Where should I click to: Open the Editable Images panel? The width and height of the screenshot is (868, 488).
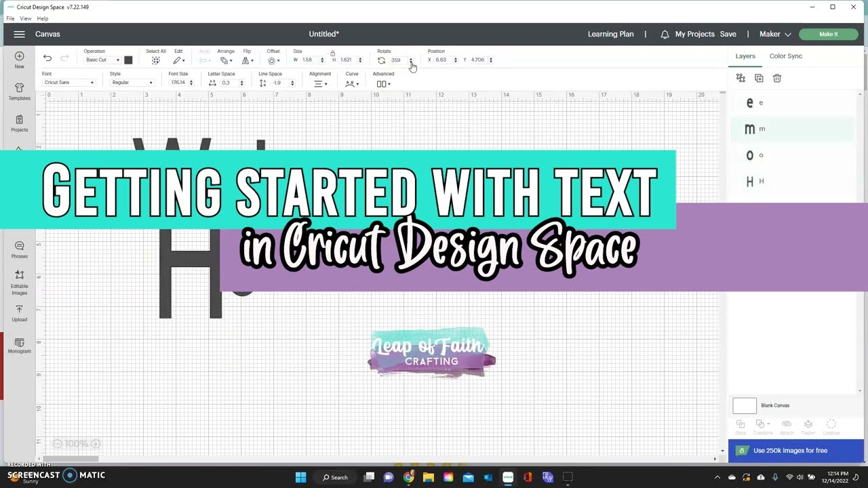pyautogui.click(x=19, y=283)
